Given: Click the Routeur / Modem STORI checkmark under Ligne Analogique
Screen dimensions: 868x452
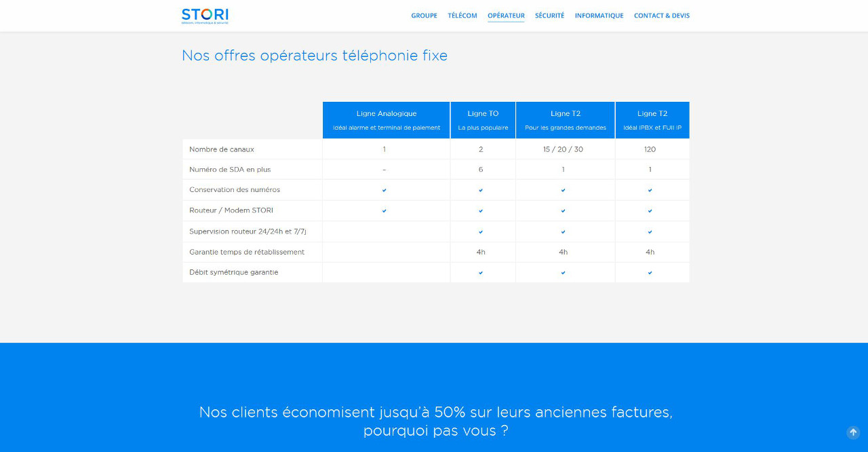Looking at the screenshot, I should 384,211.
